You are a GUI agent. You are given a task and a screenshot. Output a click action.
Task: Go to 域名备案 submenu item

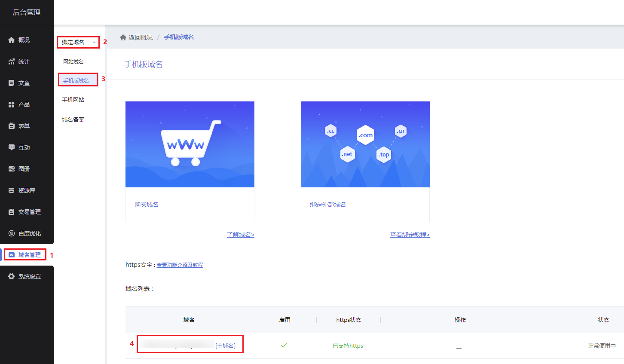[73, 119]
